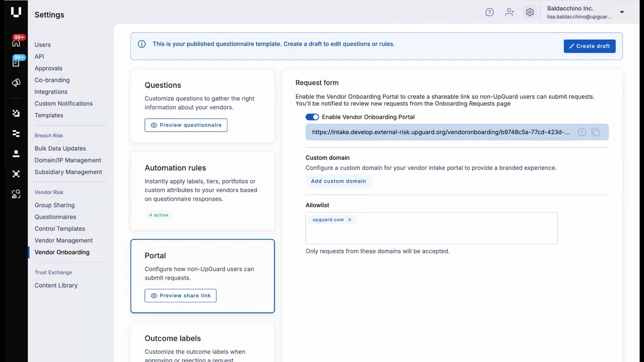The height and width of the screenshot is (362, 644).
Task: Select Vendor Onboarding in sidebar
Action: coord(62,252)
